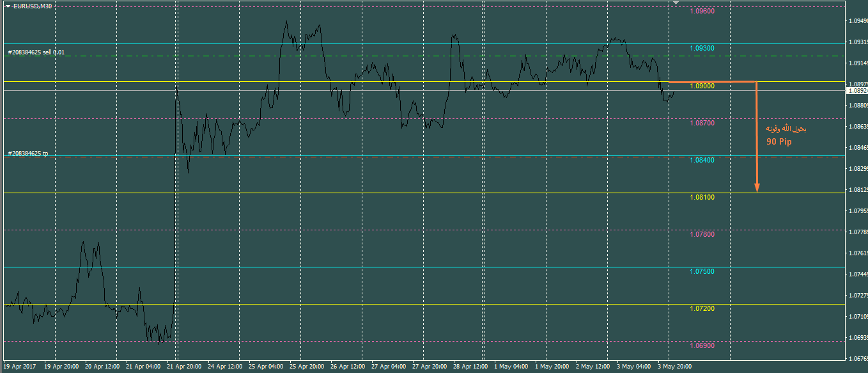Click the '21 Apr 20:00' time axis label
The height and width of the screenshot is (373, 868).
click(185, 367)
